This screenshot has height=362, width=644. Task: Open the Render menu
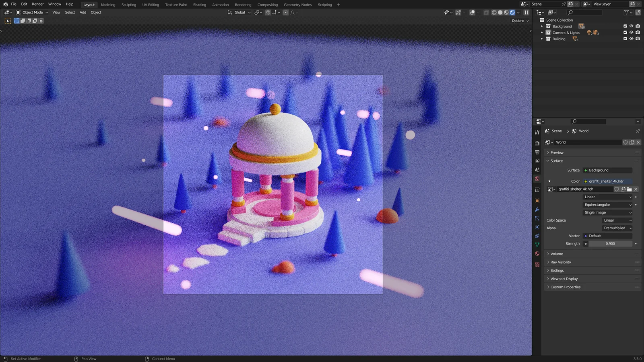point(37,4)
